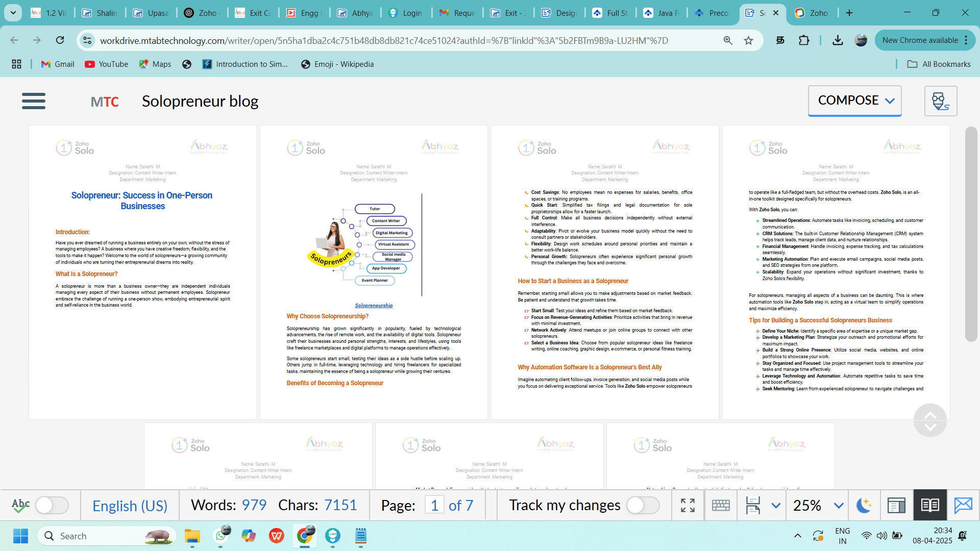Open the volume control in system tray
Image resolution: width=980 pixels, height=551 pixels.
click(x=881, y=536)
